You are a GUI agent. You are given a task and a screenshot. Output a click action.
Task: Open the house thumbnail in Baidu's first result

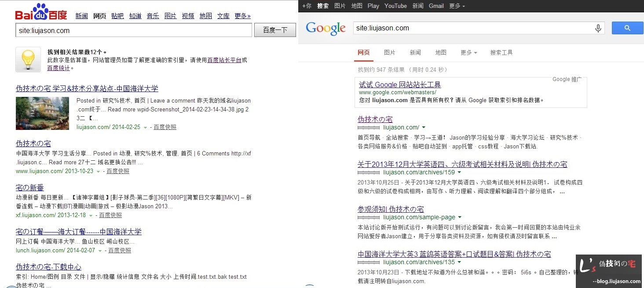click(42, 113)
